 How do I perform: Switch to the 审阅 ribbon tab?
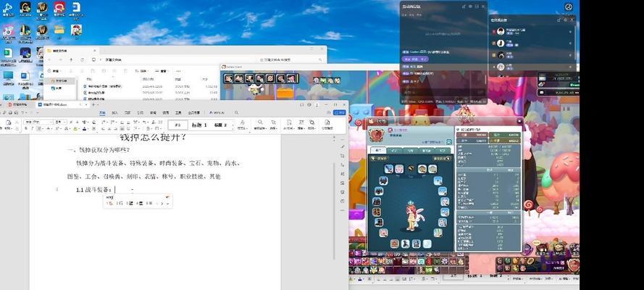coord(153,112)
